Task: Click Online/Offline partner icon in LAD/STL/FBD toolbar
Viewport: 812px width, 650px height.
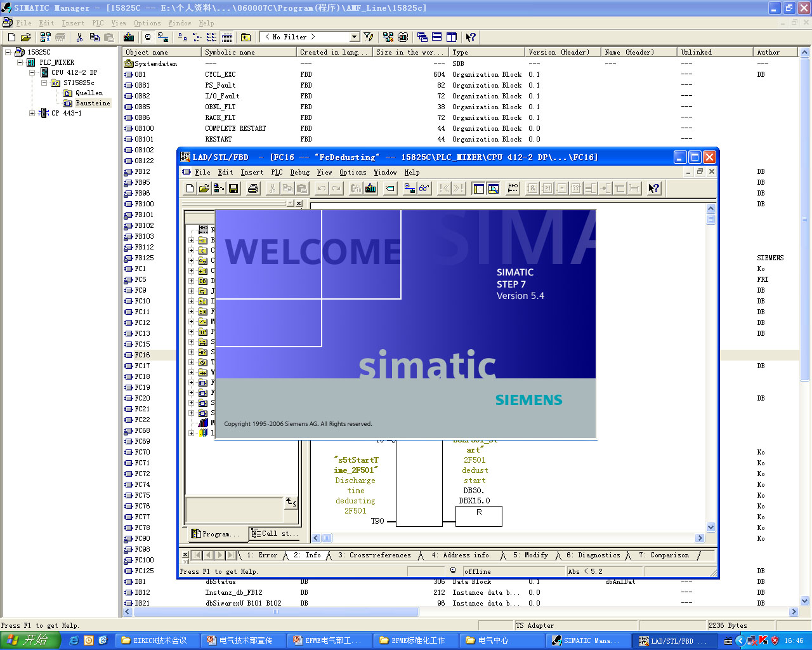Action: tap(409, 189)
